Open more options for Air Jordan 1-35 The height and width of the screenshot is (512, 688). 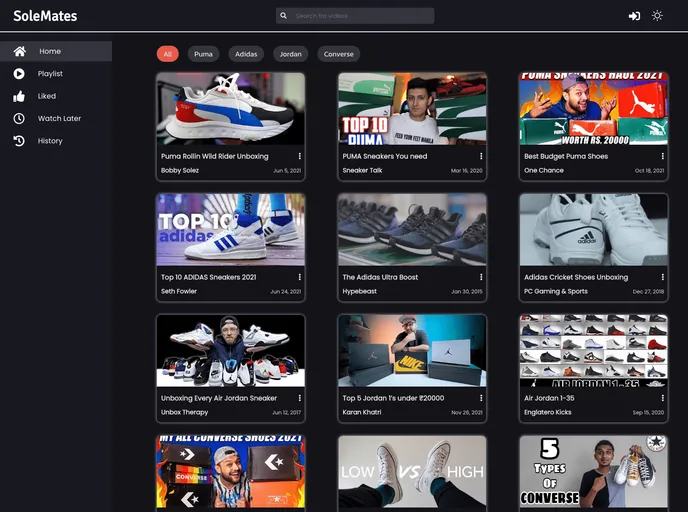(662, 398)
